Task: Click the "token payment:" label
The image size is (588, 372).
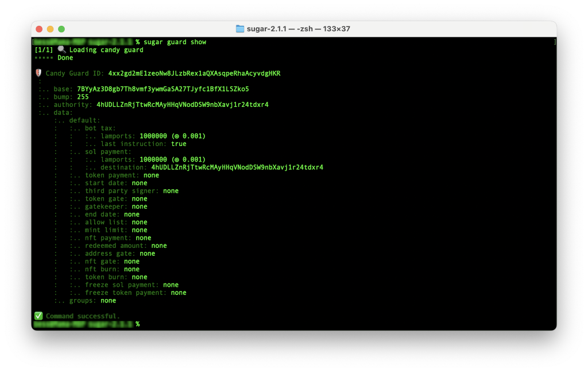Action: tap(112, 175)
